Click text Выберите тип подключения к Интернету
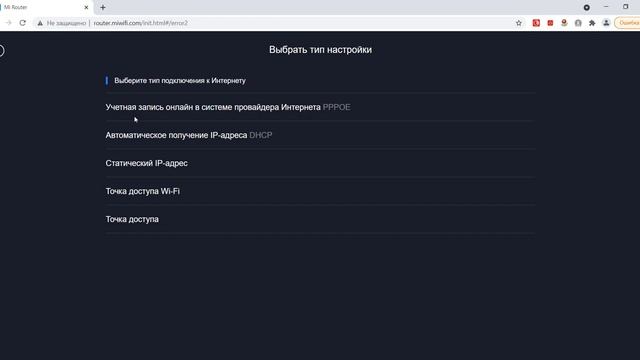This screenshot has width=640, height=360. point(180,80)
